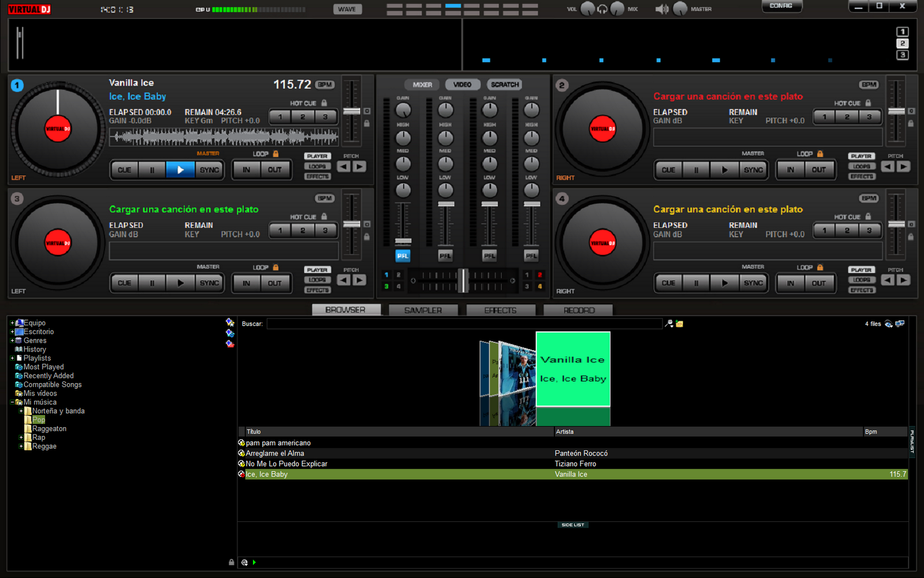Click the add favorite folder icon in sidebar
Image resolution: width=924 pixels, height=578 pixels.
tap(230, 322)
